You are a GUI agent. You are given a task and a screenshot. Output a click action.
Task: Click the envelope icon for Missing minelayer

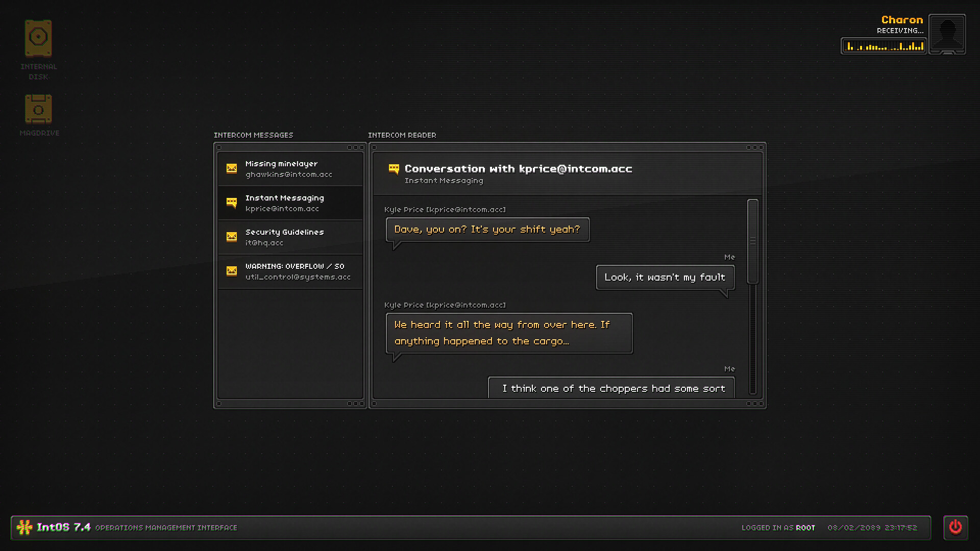(x=232, y=168)
